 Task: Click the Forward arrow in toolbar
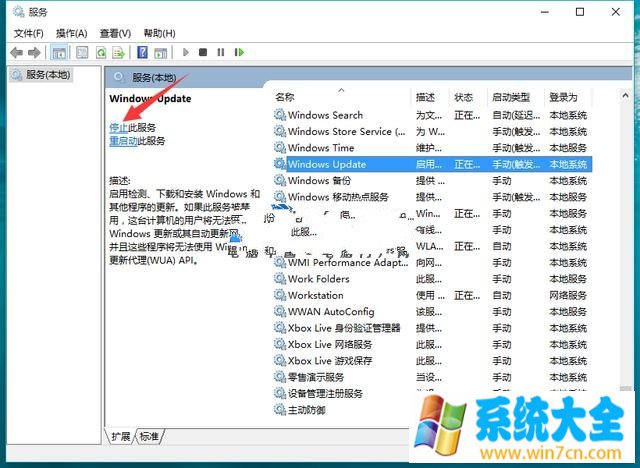tap(34, 52)
